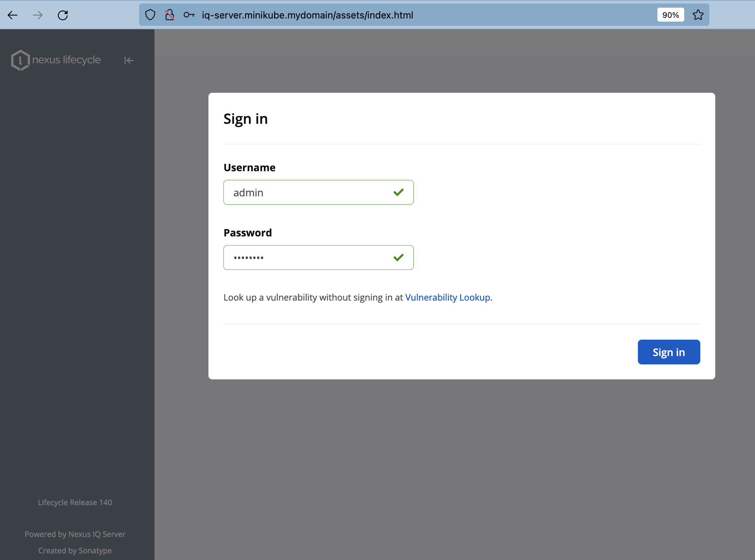Click the green checkmark in Password field
Image resolution: width=755 pixels, height=560 pixels.
pos(398,258)
